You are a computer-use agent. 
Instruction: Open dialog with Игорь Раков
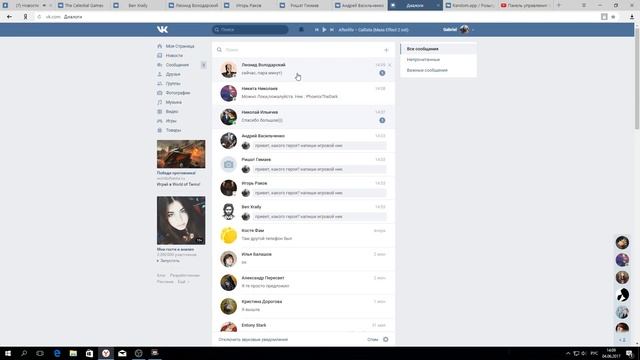(303, 188)
